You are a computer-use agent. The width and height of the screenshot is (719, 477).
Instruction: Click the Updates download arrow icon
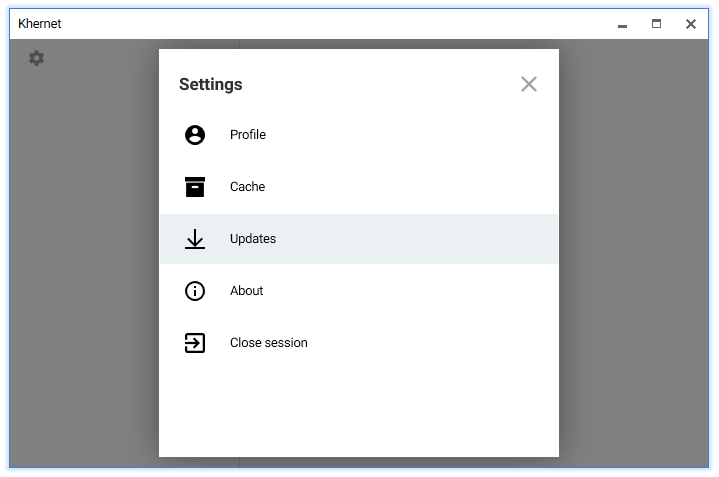(195, 239)
